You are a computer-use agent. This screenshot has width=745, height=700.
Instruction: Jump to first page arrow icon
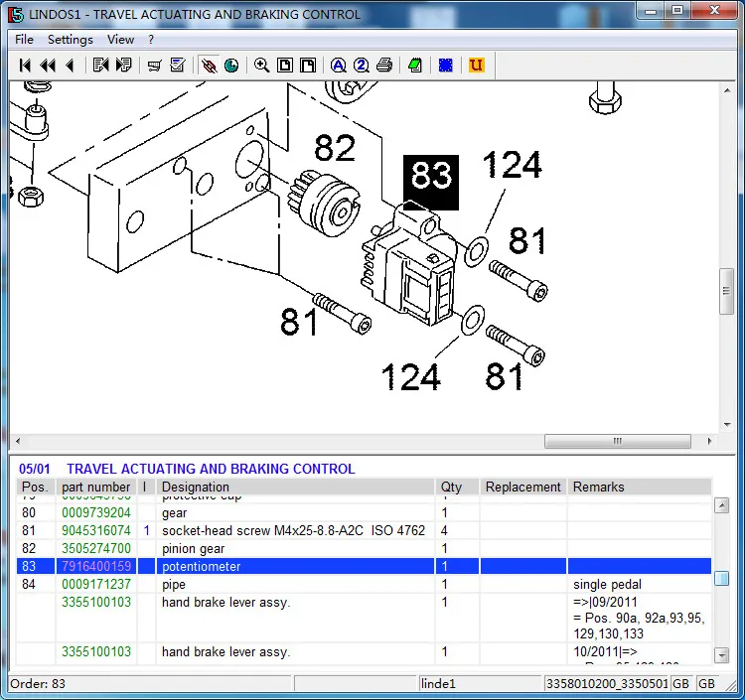pos(25,66)
